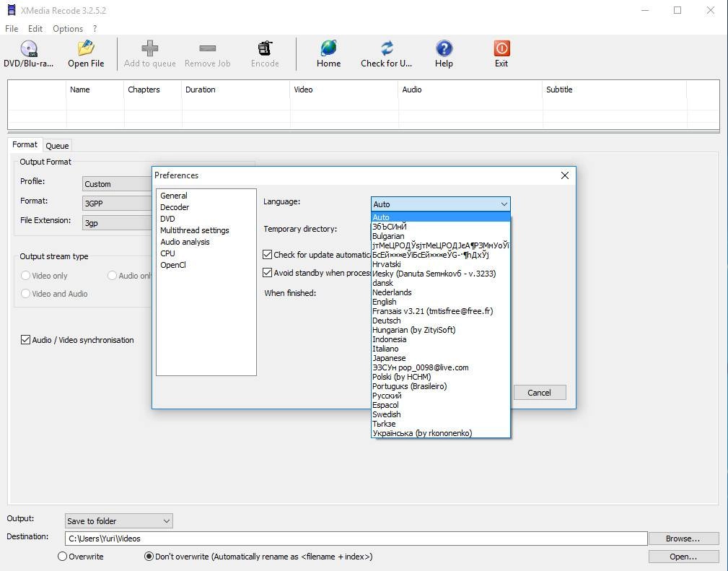Click the red Exit icon
This screenshot has width=728, height=571.
point(501,49)
